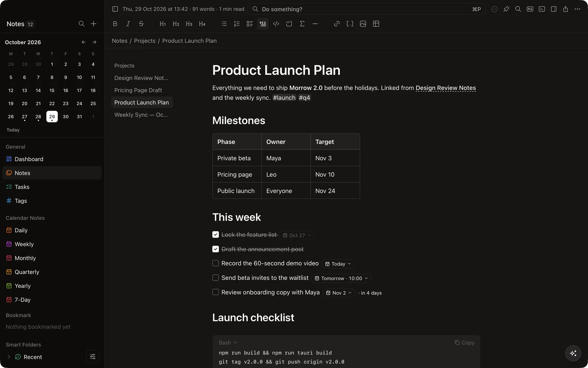Insert a task checklist
The width and height of the screenshot is (588, 368).
(250, 24)
